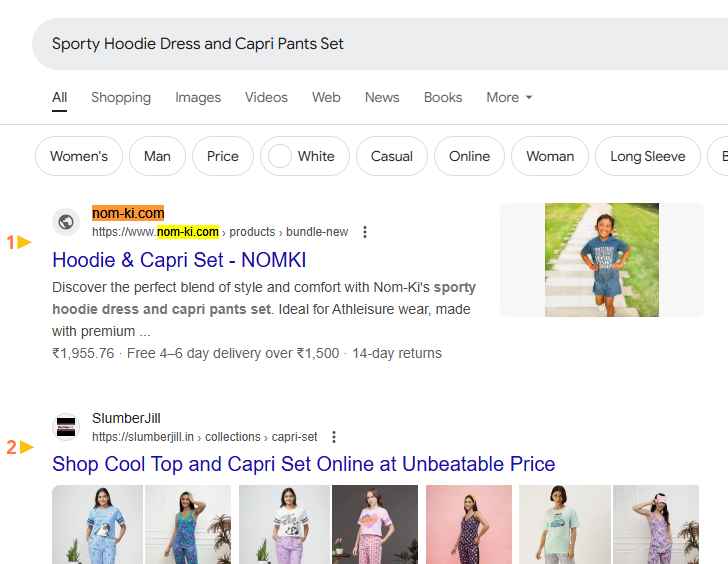Click the SlumberJill site favicon
Image resolution: width=728 pixels, height=564 pixels.
click(x=66, y=427)
